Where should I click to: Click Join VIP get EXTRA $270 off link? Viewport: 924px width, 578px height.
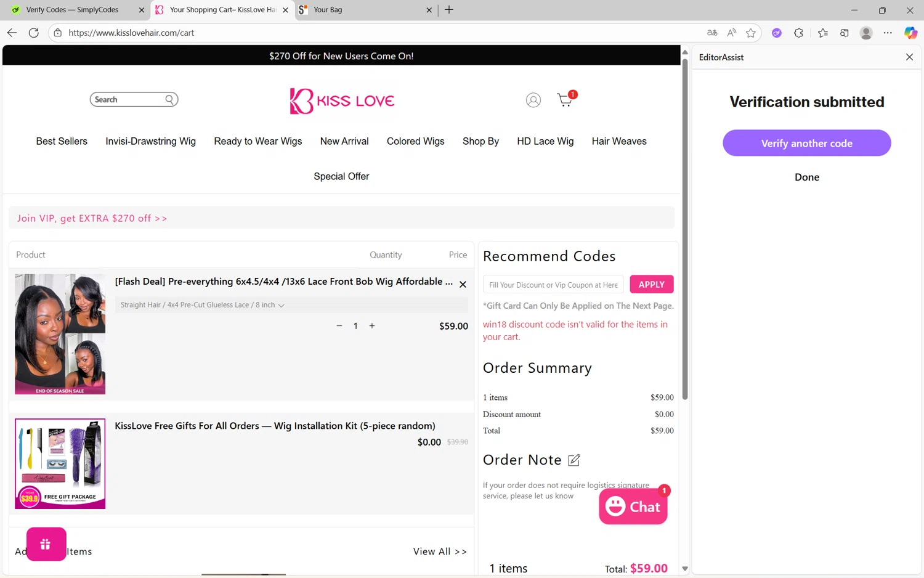(x=92, y=218)
